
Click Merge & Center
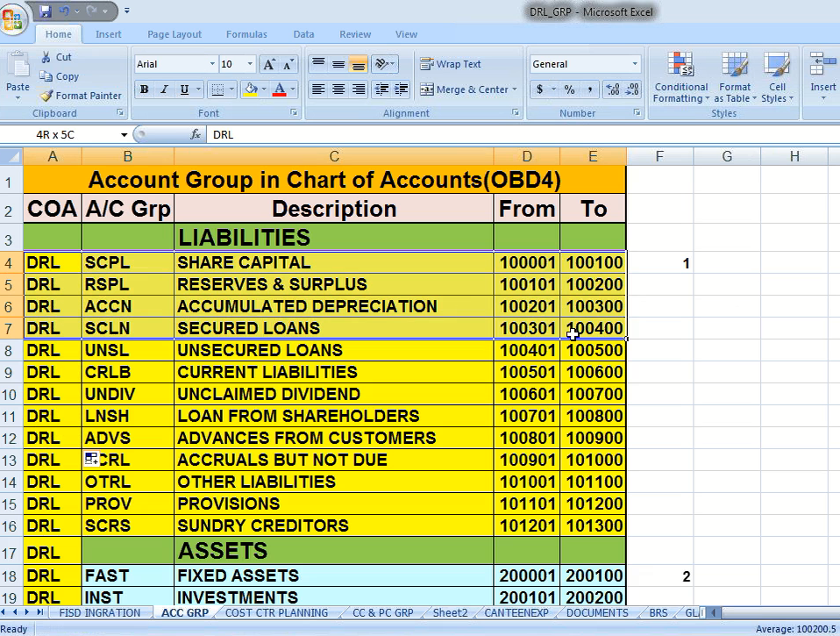click(464, 89)
